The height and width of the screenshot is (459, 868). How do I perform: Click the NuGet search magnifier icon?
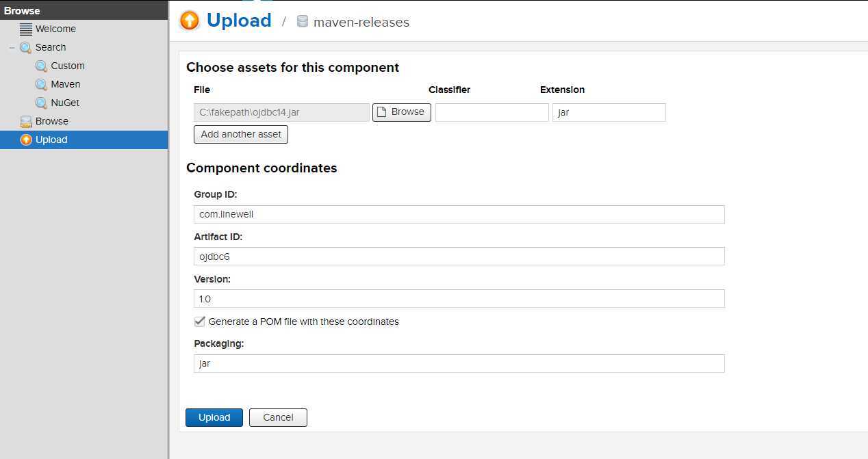42,103
